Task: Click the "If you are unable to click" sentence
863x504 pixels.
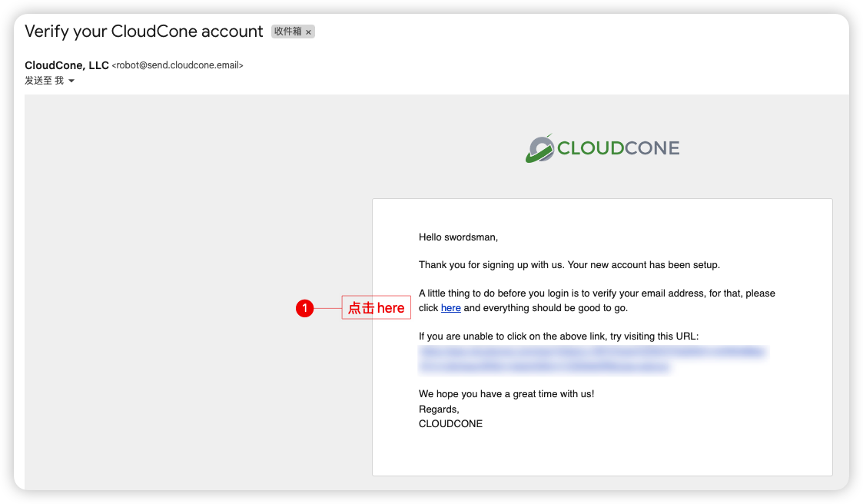Action: click(558, 337)
